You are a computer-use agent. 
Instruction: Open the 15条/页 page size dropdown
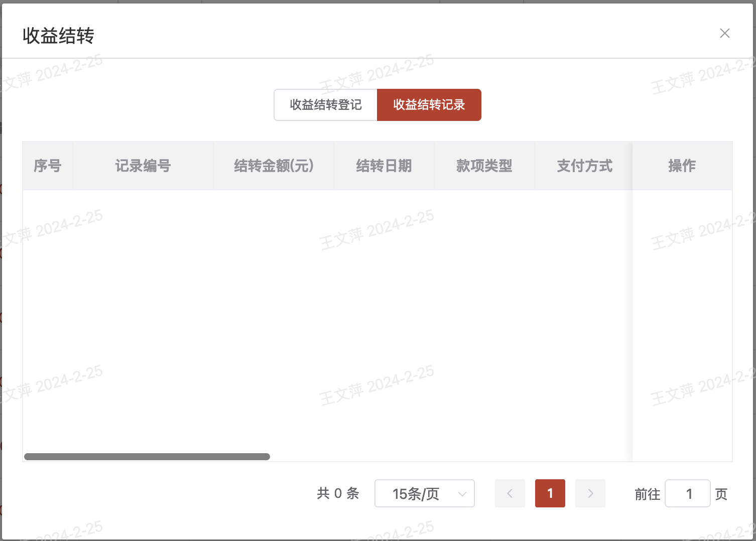tap(416, 494)
